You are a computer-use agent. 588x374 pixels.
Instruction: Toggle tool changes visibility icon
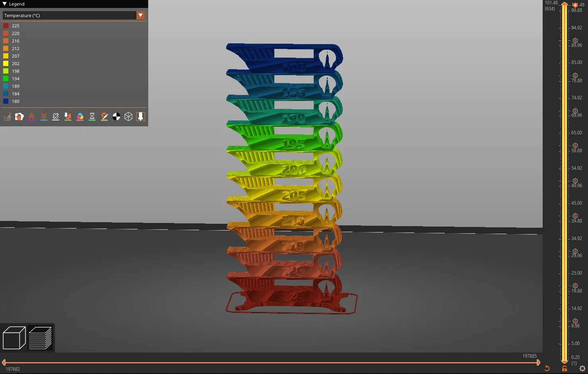(x=68, y=116)
